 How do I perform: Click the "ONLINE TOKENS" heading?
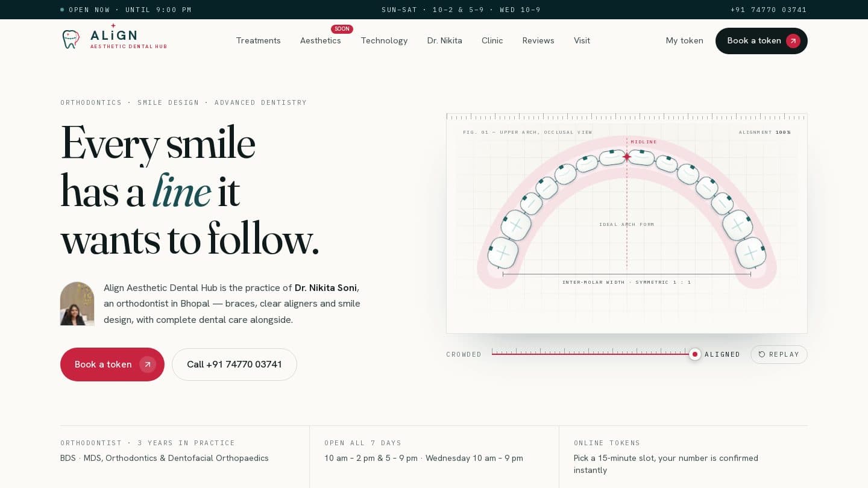pyautogui.click(x=607, y=443)
